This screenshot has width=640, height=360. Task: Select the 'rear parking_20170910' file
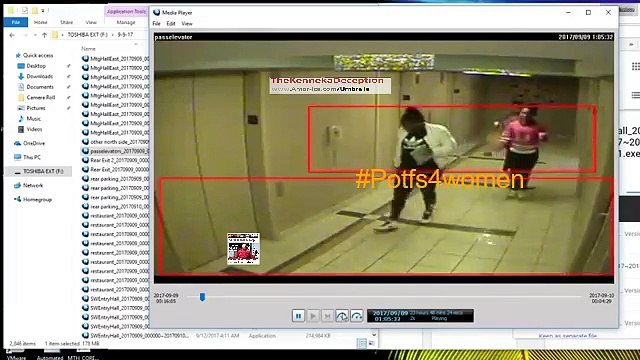pos(116,207)
